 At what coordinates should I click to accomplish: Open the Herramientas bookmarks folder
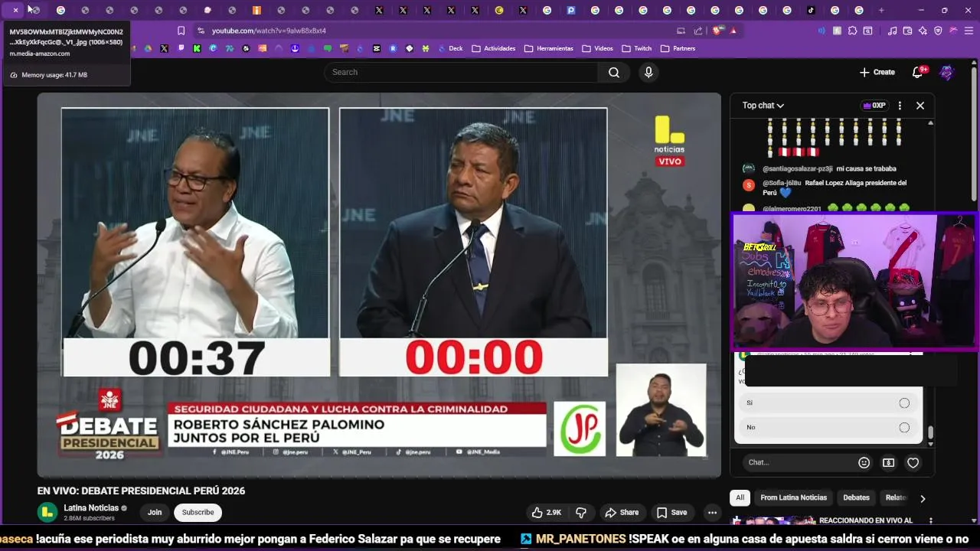(x=549, y=48)
